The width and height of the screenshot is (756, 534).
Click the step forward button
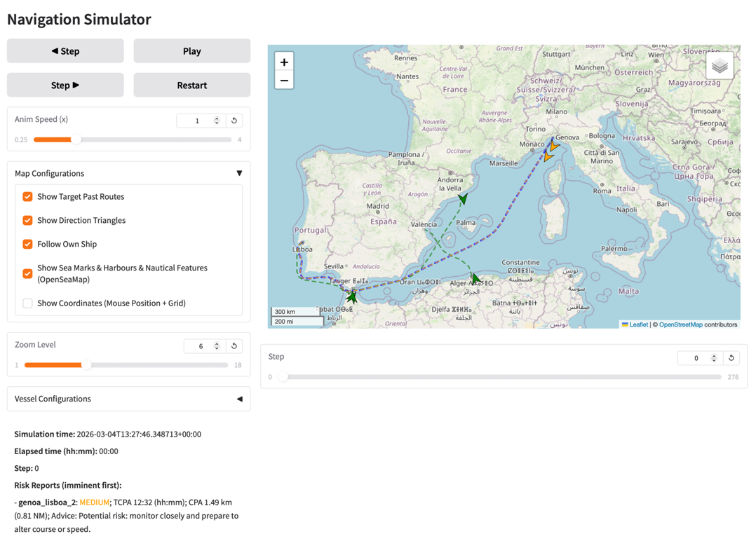coord(66,85)
